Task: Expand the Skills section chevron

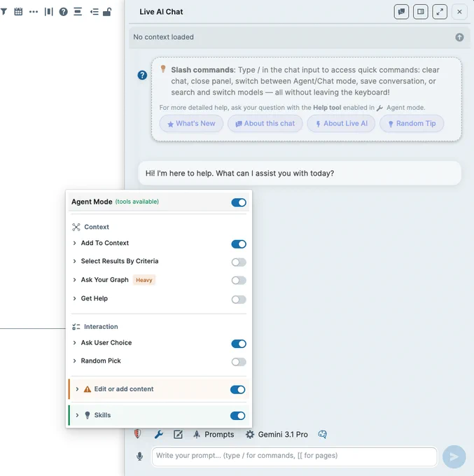Action: point(77,415)
